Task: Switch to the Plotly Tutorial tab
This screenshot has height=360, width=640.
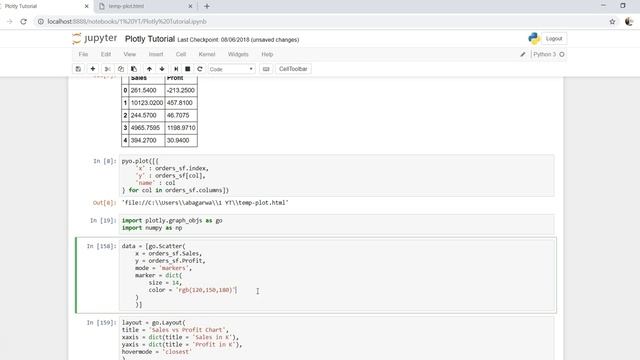Action: coord(45,6)
